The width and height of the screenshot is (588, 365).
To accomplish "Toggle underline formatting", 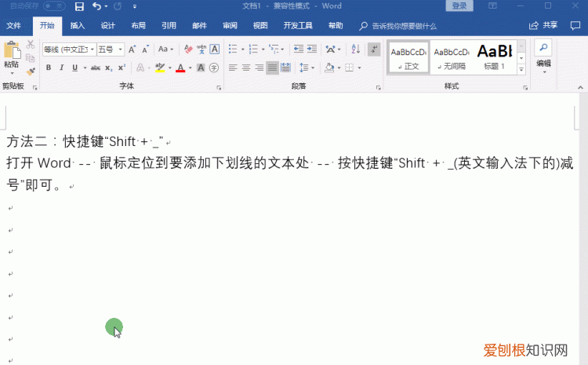I will pyautogui.click(x=74, y=68).
